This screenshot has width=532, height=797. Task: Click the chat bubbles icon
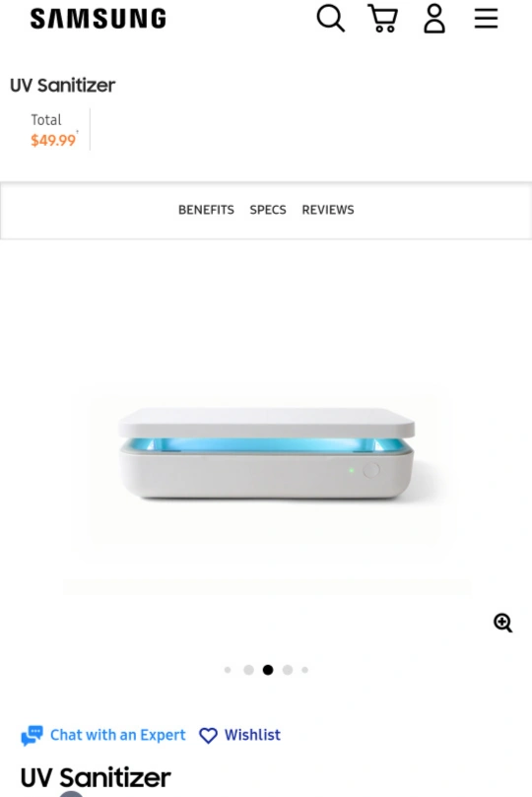tap(32, 736)
